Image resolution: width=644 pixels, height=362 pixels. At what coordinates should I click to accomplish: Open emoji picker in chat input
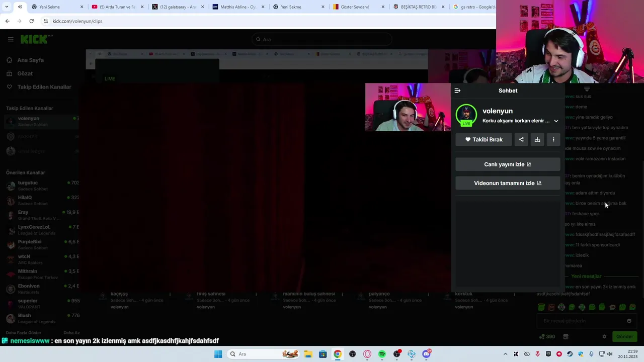[x=629, y=321]
